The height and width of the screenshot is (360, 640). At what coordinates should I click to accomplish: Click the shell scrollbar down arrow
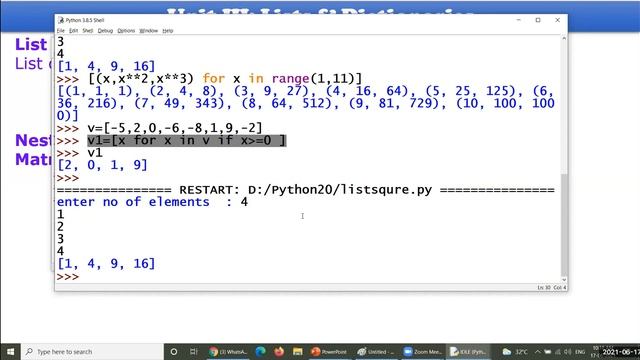pyautogui.click(x=564, y=280)
